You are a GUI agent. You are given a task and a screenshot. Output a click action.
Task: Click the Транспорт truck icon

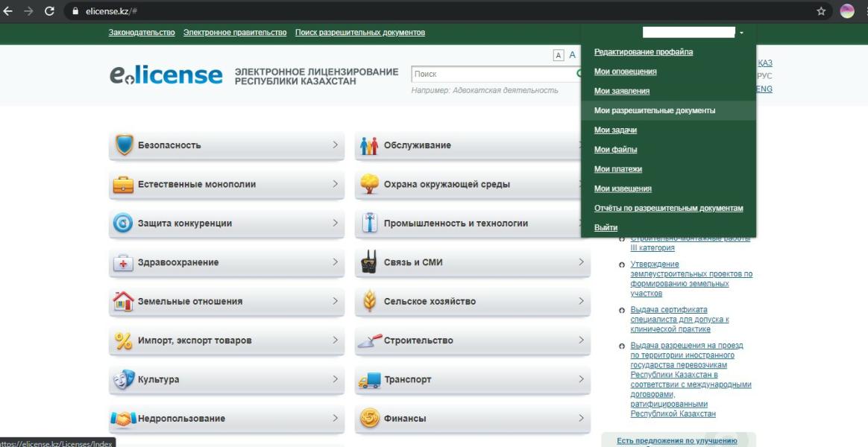coord(369,379)
